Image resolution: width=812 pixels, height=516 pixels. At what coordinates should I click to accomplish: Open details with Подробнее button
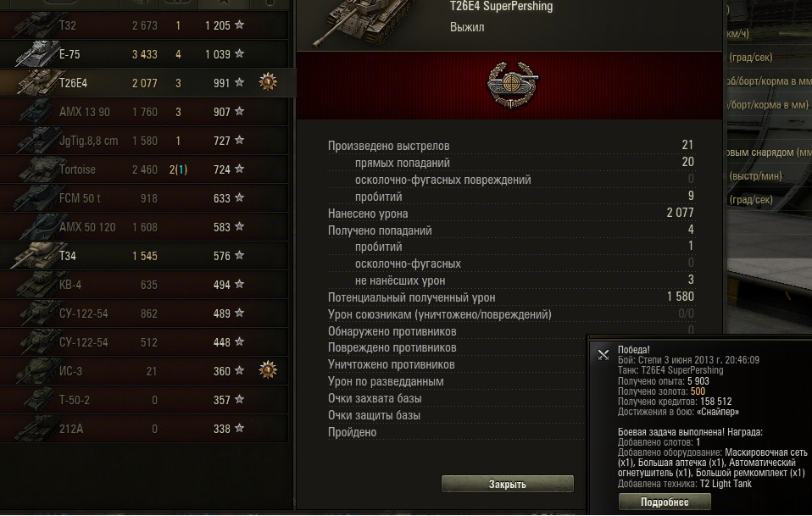665,502
